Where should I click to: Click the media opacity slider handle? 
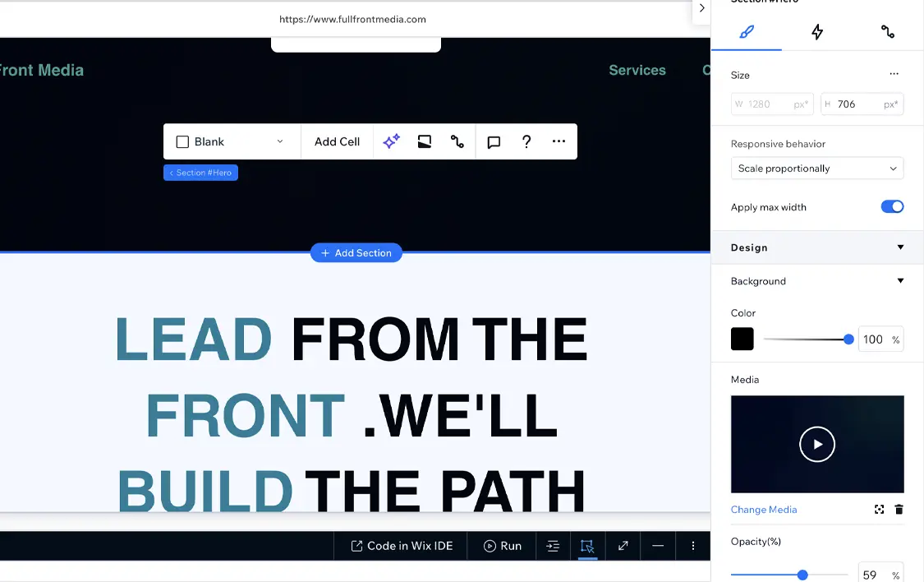(802, 575)
